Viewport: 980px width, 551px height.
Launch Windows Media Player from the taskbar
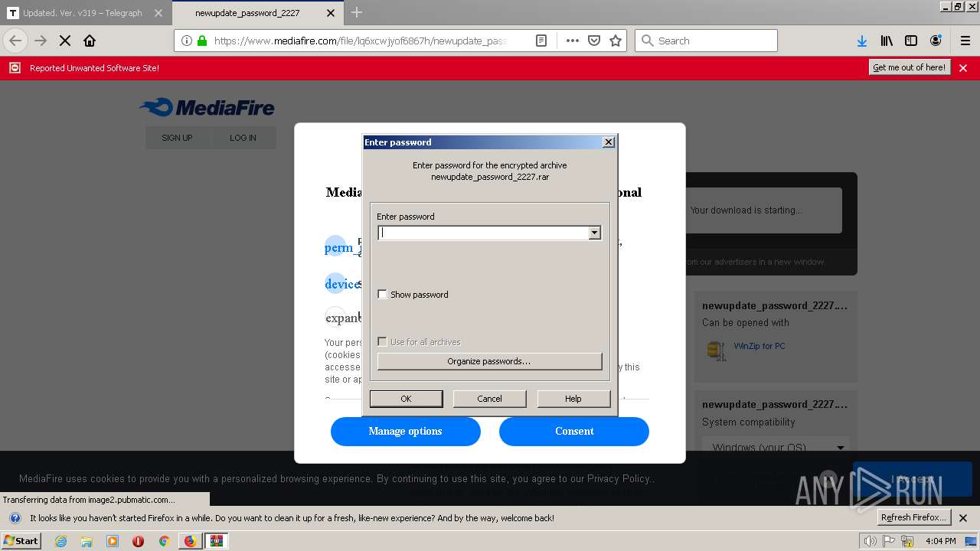click(x=113, y=541)
